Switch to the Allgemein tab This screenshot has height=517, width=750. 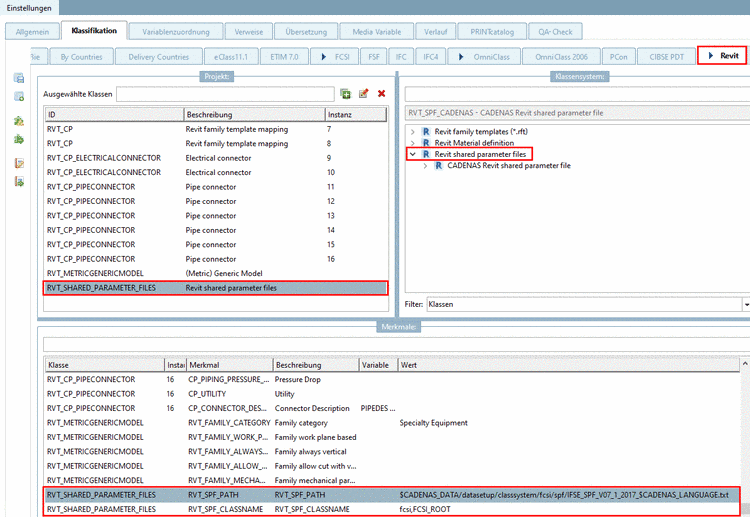[32, 32]
